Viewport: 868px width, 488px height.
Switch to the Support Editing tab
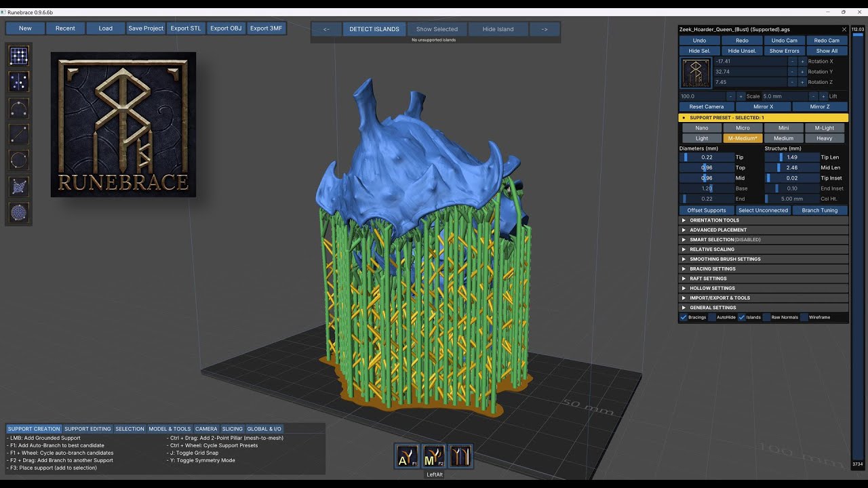87,429
